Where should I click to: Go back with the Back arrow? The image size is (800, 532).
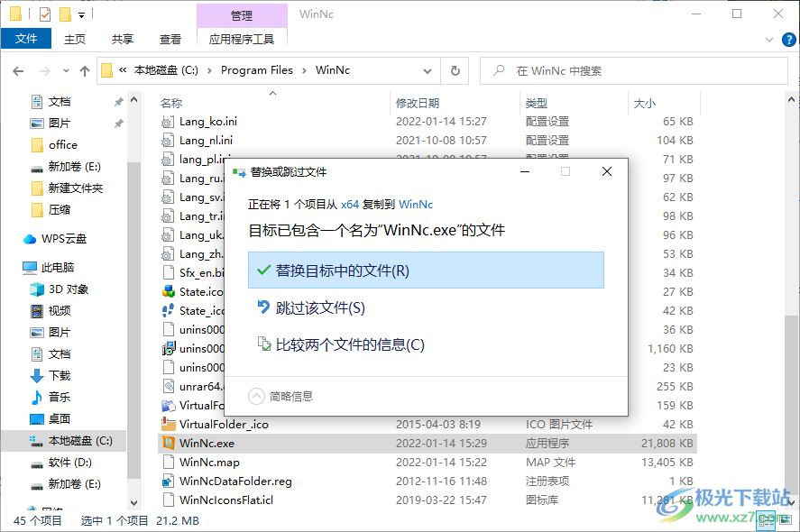point(18,71)
